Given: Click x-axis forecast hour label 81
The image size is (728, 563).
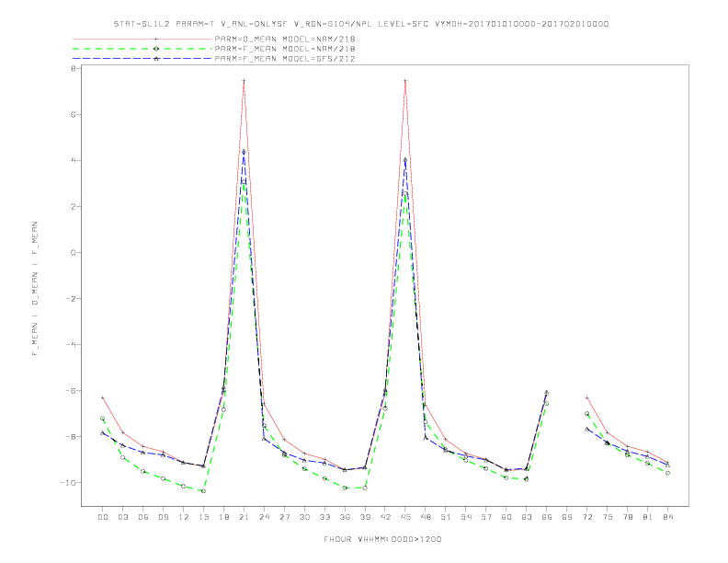Looking at the screenshot, I should (x=648, y=517).
